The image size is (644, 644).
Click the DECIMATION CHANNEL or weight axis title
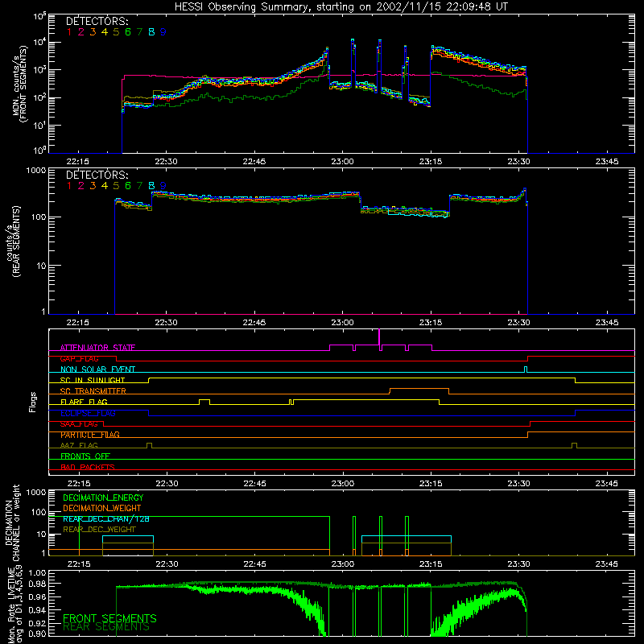(x=12, y=522)
